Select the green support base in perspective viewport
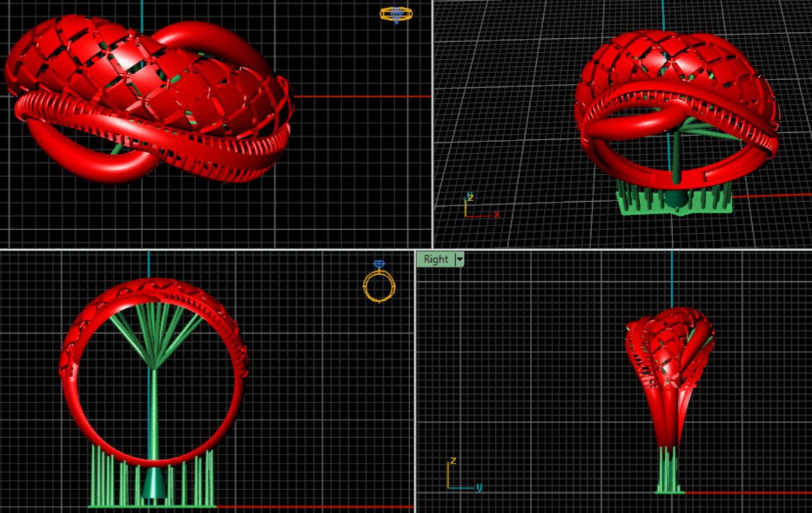The width and height of the screenshot is (812, 513). coord(676,201)
